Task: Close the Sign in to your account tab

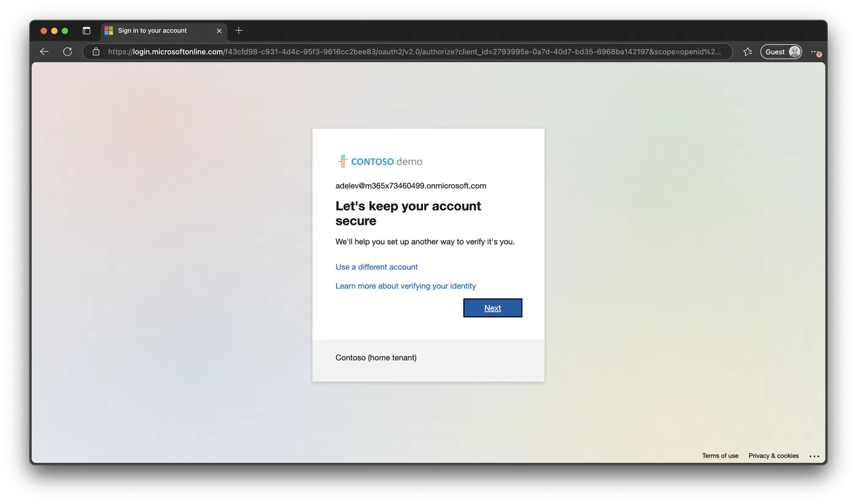Action: point(219,31)
